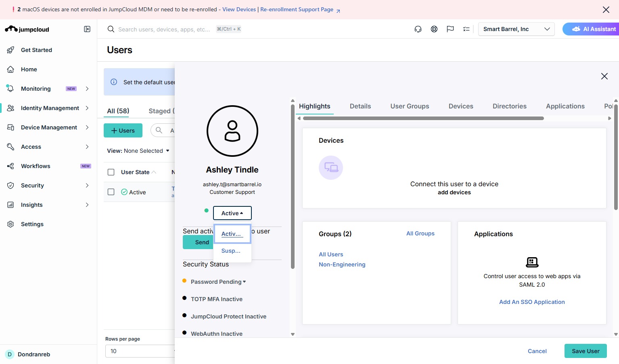This screenshot has width=619, height=364.
Task: Click the Security shield icon
Action: pos(11,185)
